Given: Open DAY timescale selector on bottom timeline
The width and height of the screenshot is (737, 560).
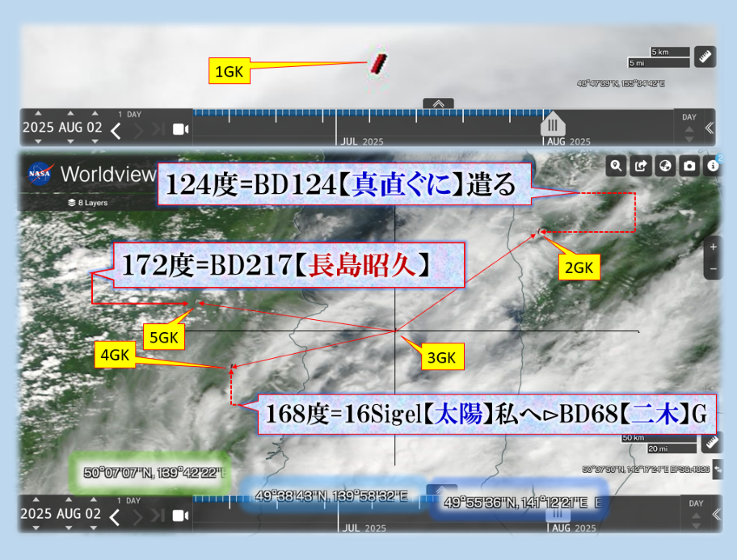Looking at the screenshot, I should (x=689, y=503).
